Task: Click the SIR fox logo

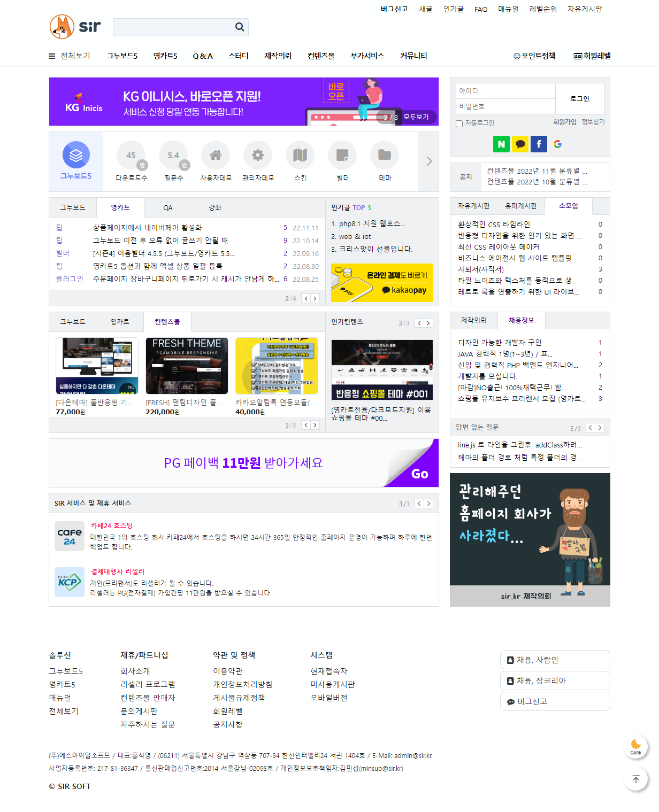Action: point(75,27)
